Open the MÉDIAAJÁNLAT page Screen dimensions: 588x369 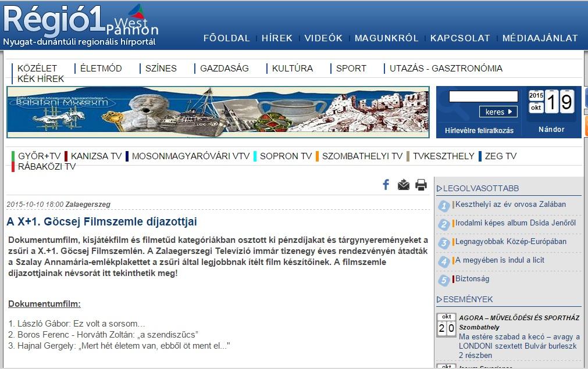[x=540, y=38]
